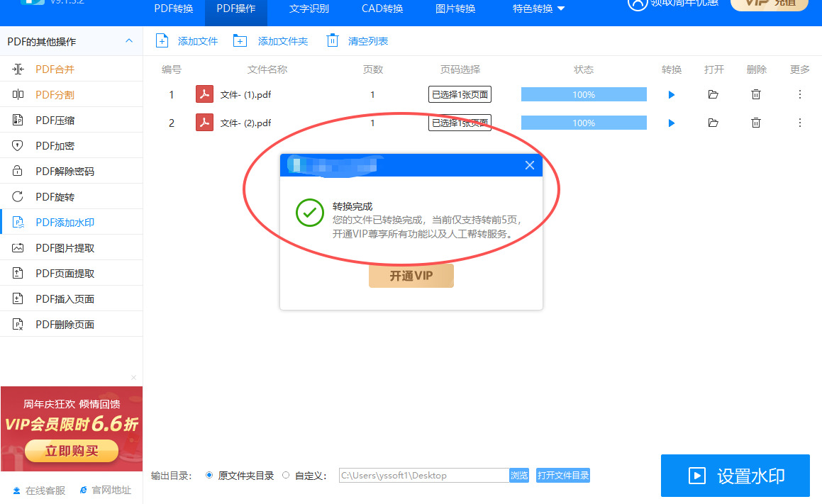Click the 转换完成 dialog heading
Screen dimensions: 822x504
pos(352,206)
